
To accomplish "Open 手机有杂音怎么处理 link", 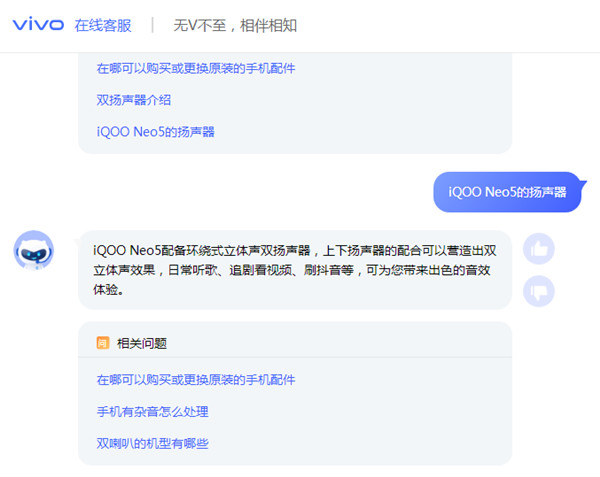I will (152, 412).
